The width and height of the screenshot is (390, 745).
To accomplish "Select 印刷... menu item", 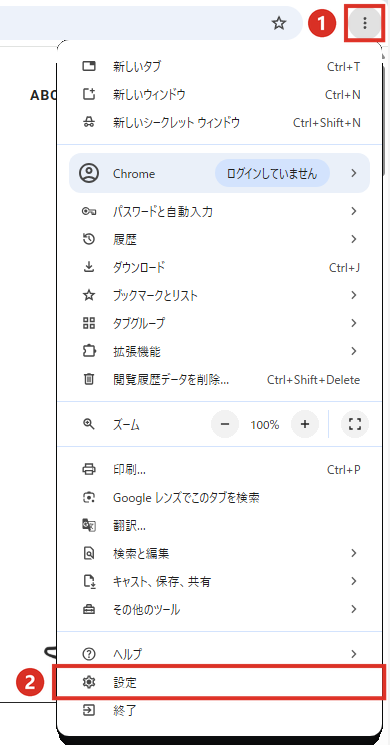I will [219, 469].
